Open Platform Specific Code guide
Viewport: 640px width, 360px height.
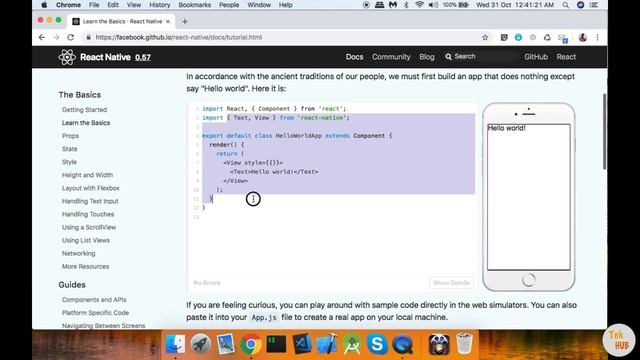pyautogui.click(x=96, y=313)
